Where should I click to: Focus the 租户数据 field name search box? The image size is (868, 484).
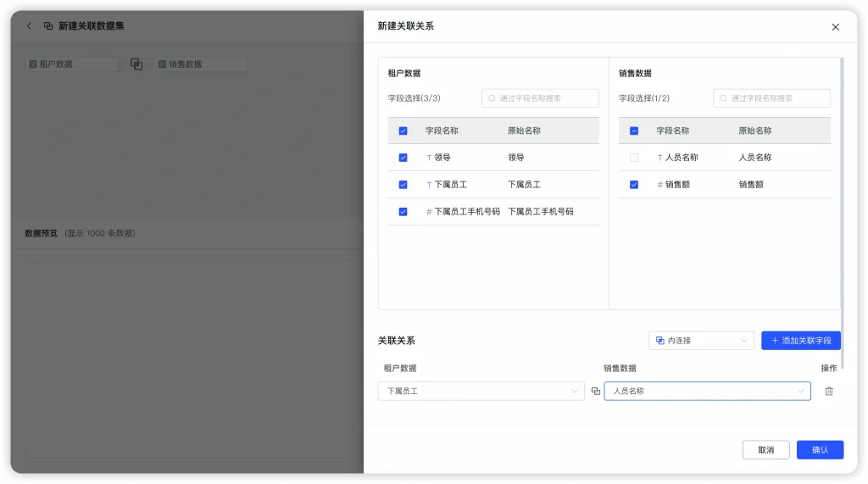tap(540, 98)
